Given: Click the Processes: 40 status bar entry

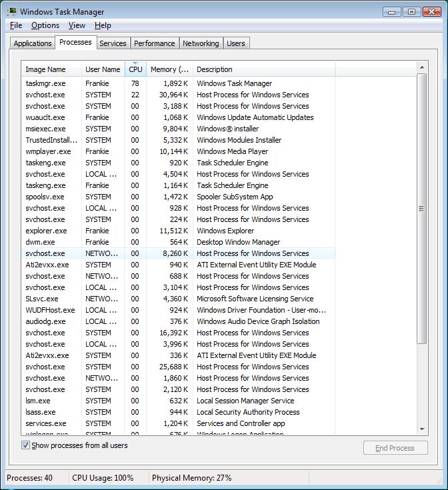Looking at the screenshot, I should click(30, 478).
